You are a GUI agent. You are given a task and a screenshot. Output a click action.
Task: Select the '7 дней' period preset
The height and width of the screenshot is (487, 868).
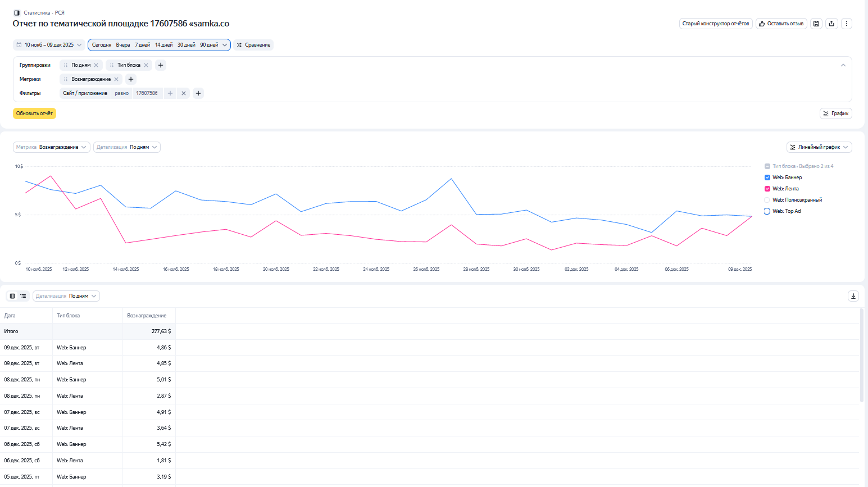pyautogui.click(x=142, y=45)
